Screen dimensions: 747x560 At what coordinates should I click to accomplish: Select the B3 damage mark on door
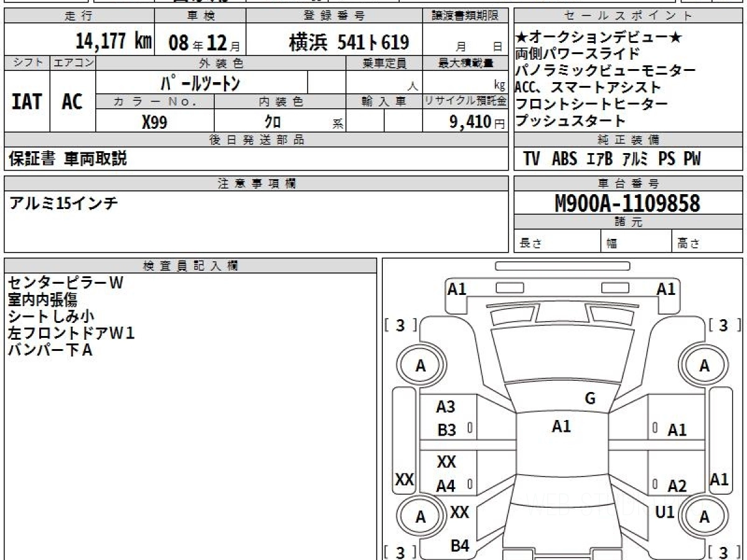(x=446, y=430)
